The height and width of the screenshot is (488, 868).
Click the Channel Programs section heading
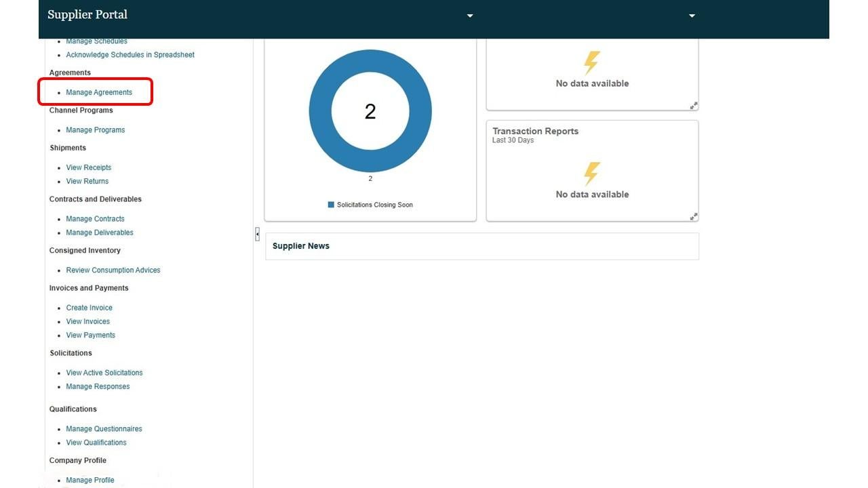81,110
